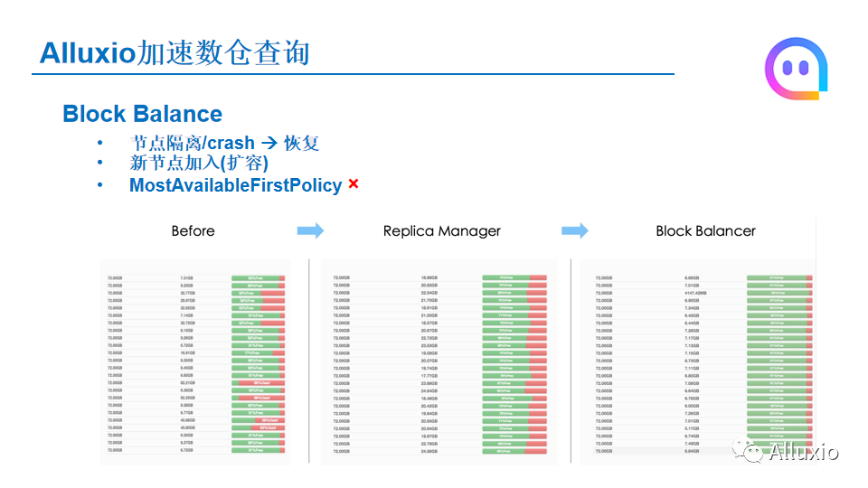Click the 24.64GB value in Replica Manager table

(x=429, y=390)
